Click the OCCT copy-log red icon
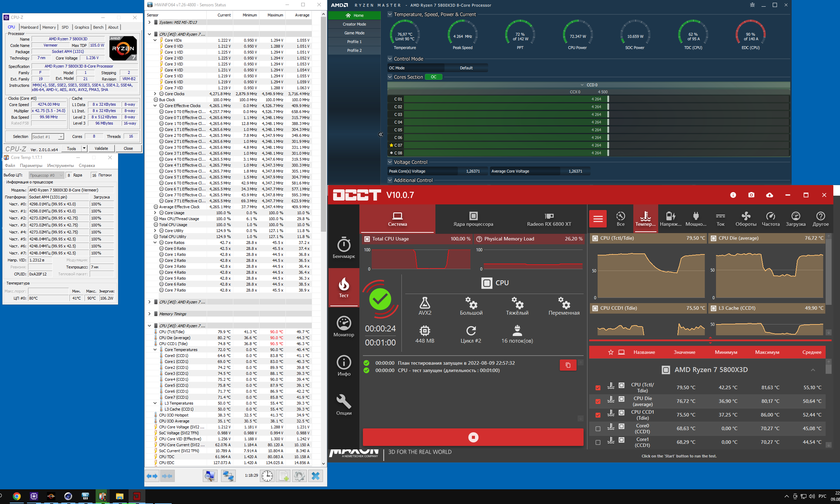The width and height of the screenshot is (840, 504). pyautogui.click(x=568, y=365)
